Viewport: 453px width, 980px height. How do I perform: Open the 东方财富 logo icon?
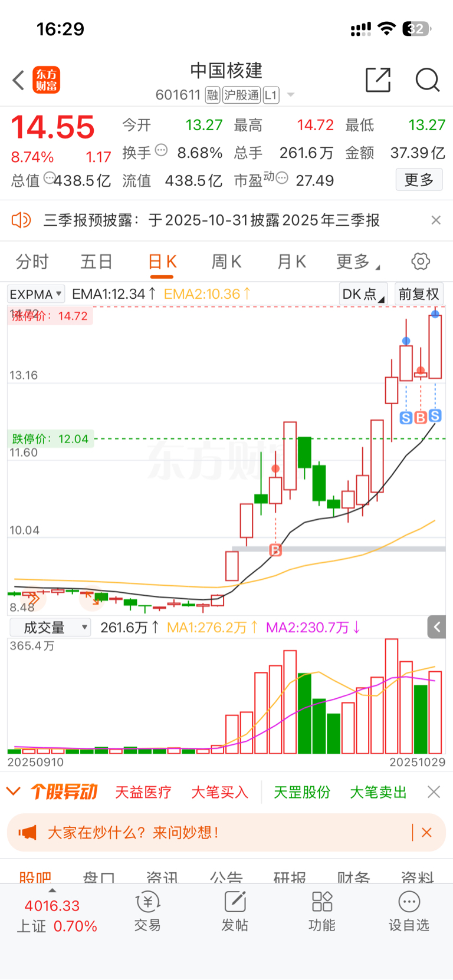pyautogui.click(x=46, y=80)
